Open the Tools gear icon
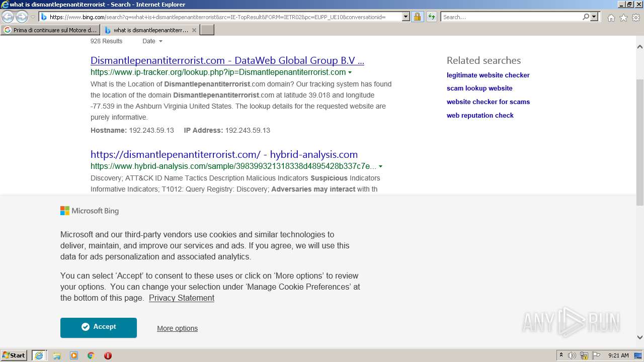This screenshot has height=362, width=644. 636,18
